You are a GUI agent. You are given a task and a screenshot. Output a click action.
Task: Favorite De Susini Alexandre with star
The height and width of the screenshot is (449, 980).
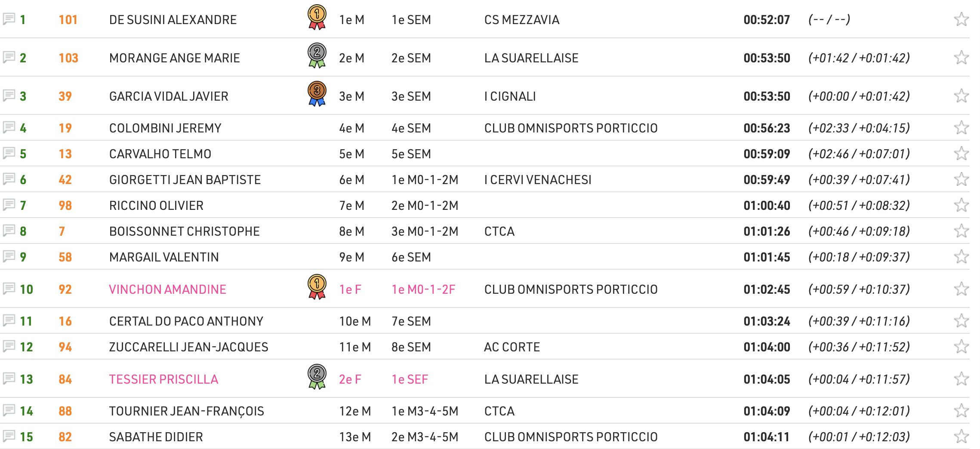961,19
